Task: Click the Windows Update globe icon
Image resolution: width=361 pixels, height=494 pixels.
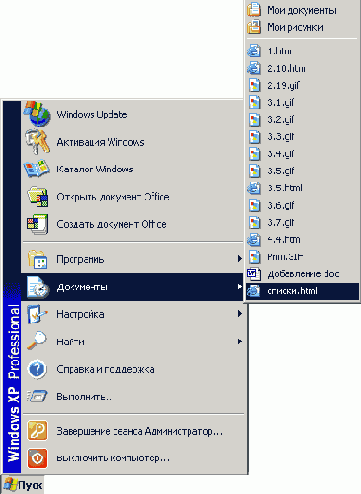Action: [x=37, y=114]
